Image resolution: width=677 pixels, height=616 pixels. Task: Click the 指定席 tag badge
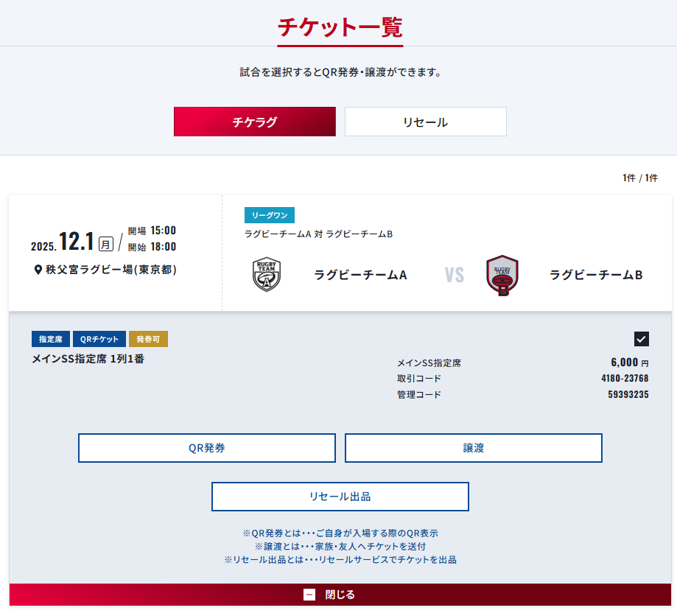tap(51, 339)
